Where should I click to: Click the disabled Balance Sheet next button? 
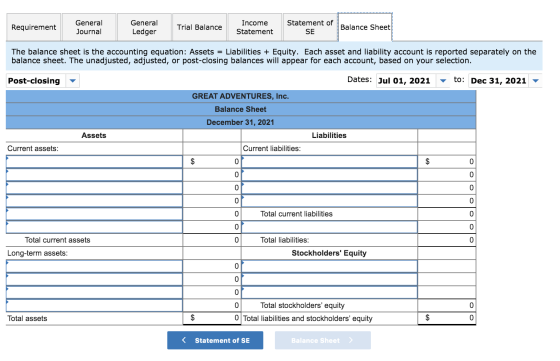pos(322,340)
